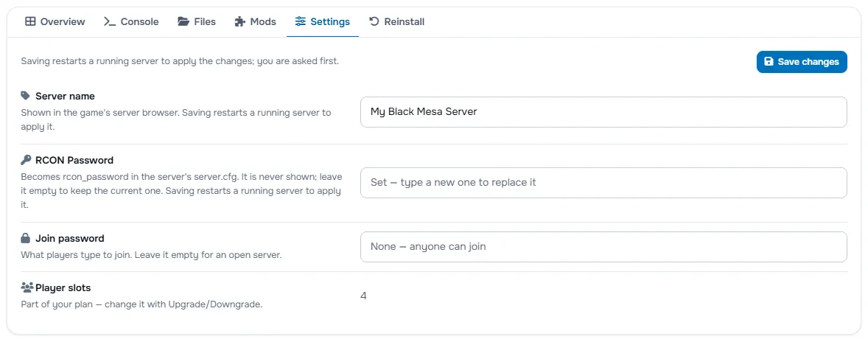Viewport: 868px width, 342px height.
Task: Click the 'Saving restarts a running server' notice at top
Action: pos(179,61)
